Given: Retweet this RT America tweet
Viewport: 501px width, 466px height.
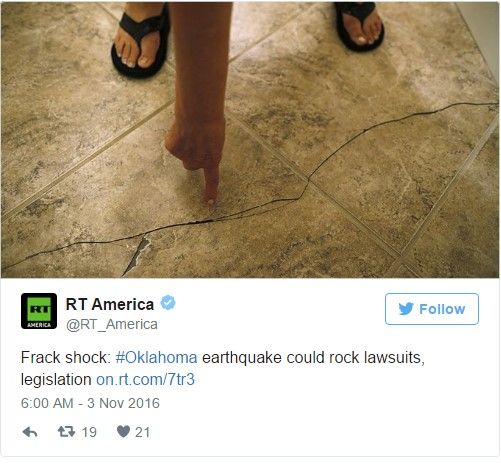Looking at the screenshot, I should pyautogui.click(x=66, y=432).
